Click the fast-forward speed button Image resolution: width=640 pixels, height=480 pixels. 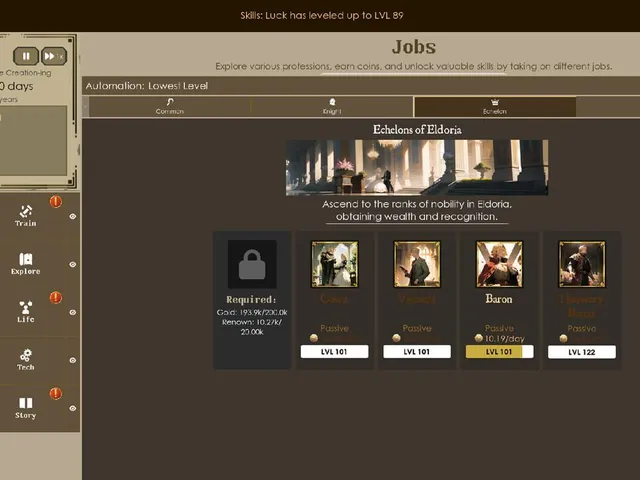point(53,56)
